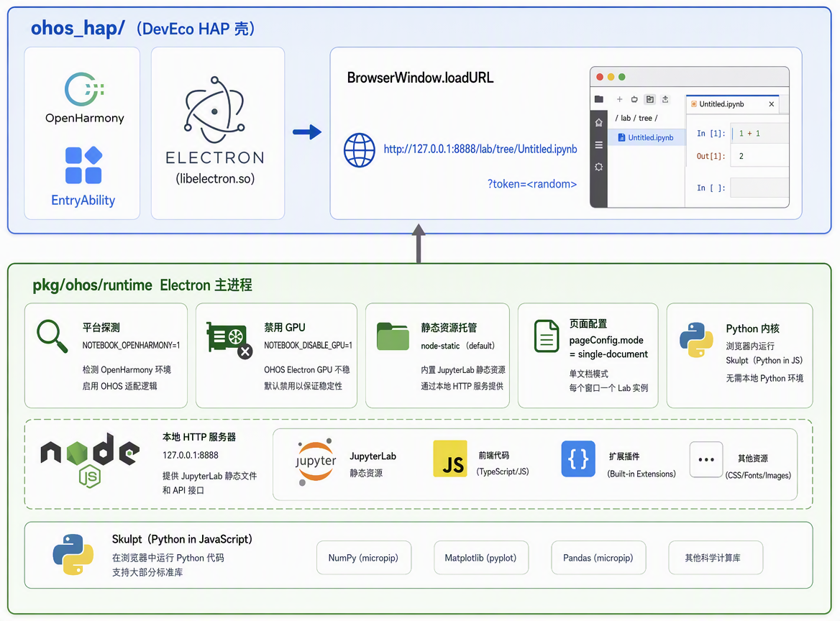Click the green folder icon in 静态资源托管 card
The image size is (840, 621).
pos(393,336)
